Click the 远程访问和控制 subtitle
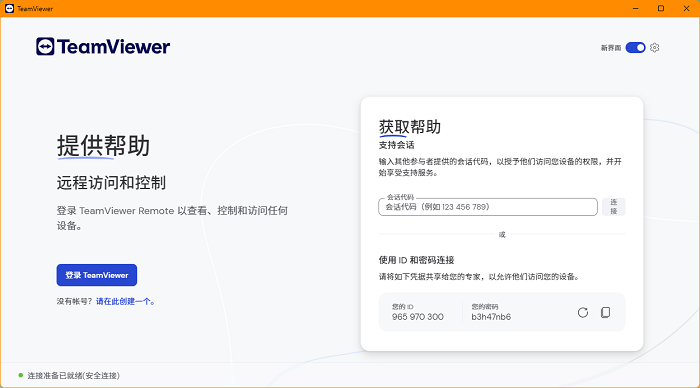 click(x=111, y=183)
